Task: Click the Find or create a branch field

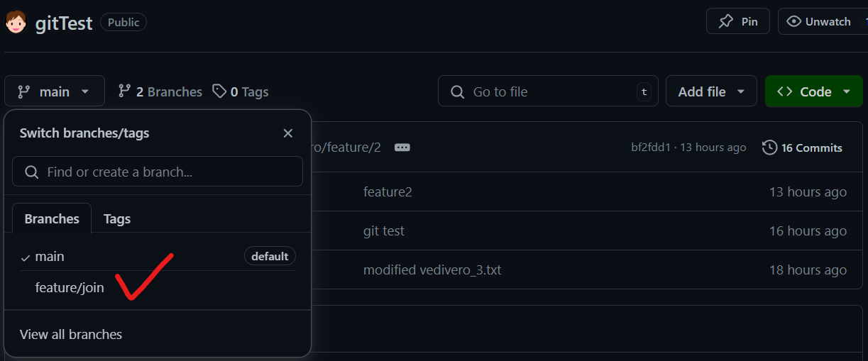Action: pos(158,172)
